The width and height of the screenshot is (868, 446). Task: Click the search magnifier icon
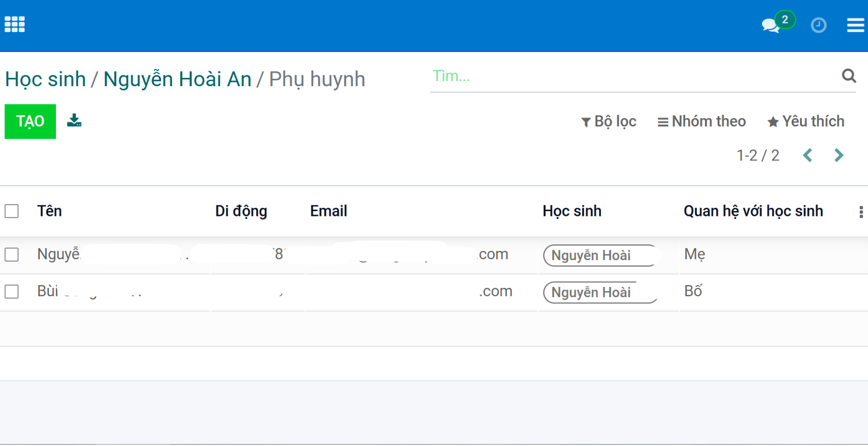coord(850,76)
